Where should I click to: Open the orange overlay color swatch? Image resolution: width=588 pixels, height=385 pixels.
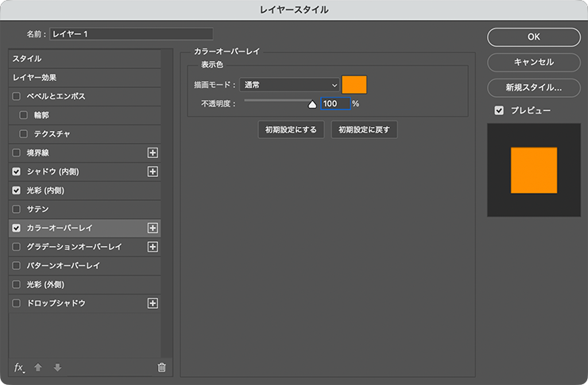click(x=354, y=85)
